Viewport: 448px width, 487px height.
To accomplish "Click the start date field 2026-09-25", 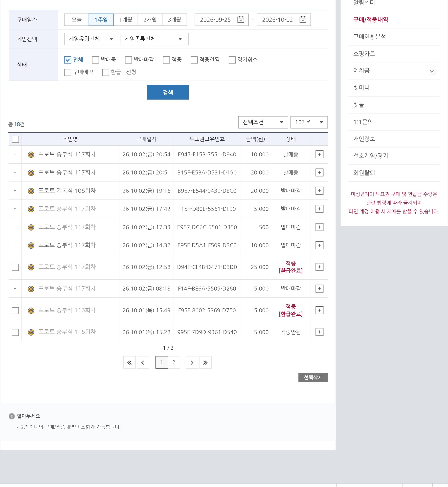I will (x=222, y=20).
